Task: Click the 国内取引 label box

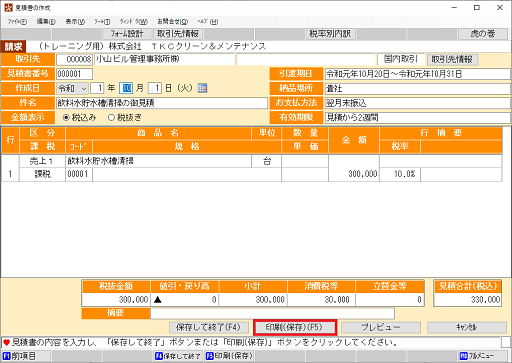Action: [x=401, y=60]
